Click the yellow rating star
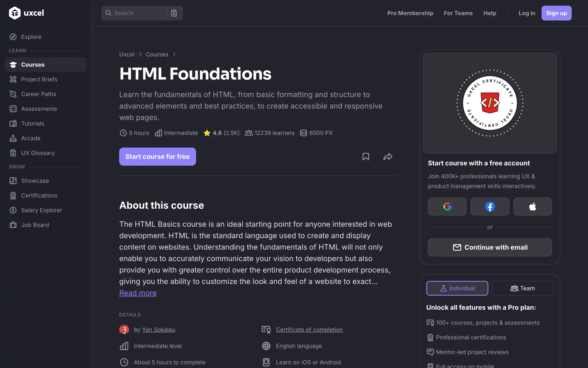588x368 pixels. coord(207,133)
